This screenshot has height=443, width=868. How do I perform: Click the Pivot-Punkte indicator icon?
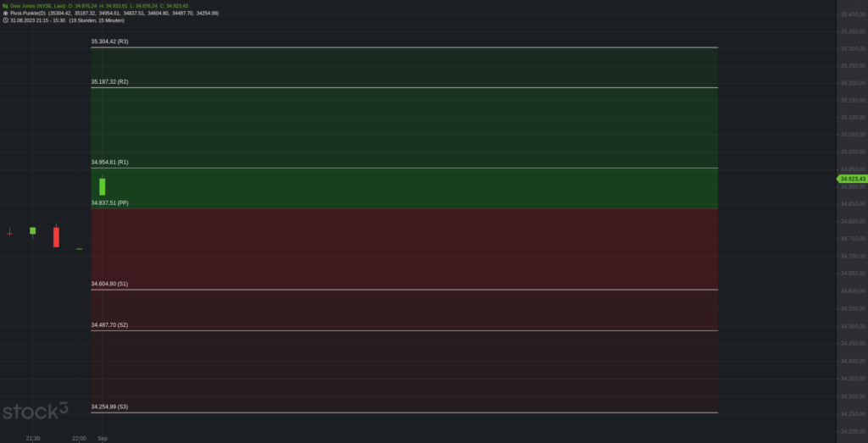pos(6,13)
